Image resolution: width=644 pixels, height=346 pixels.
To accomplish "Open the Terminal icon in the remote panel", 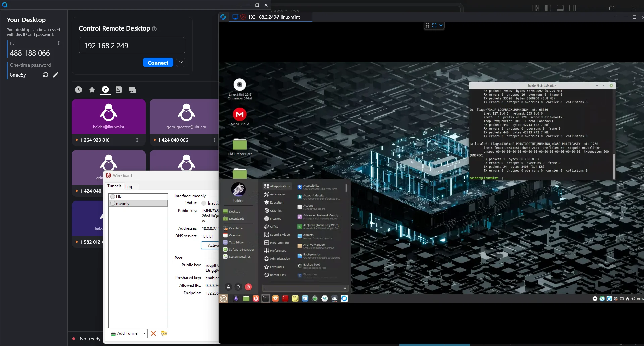I will [x=266, y=298].
